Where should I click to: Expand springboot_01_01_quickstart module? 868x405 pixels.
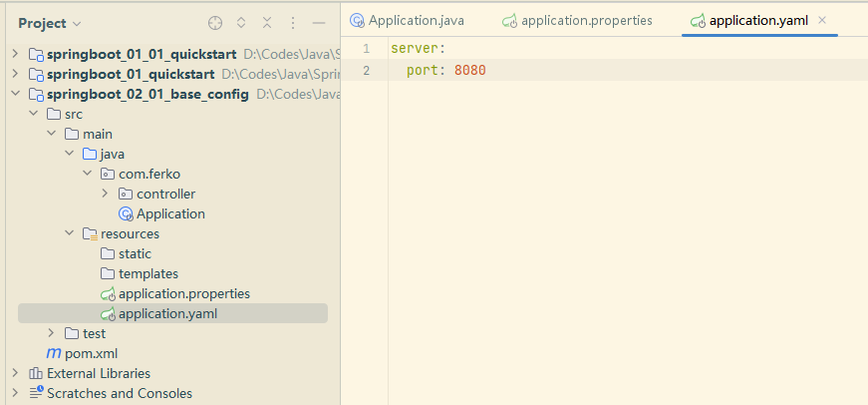pos(15,54)
